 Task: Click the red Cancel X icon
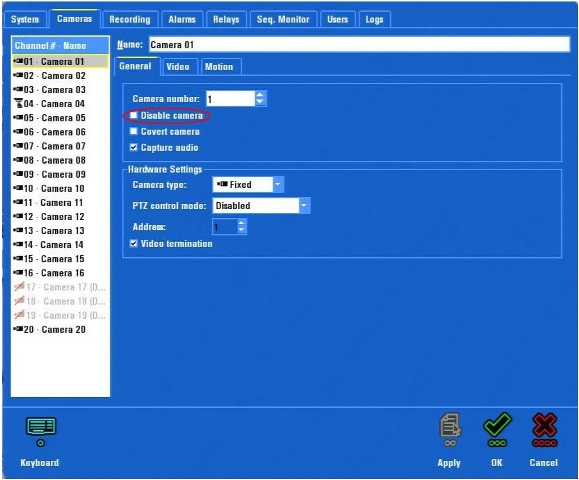545,429
